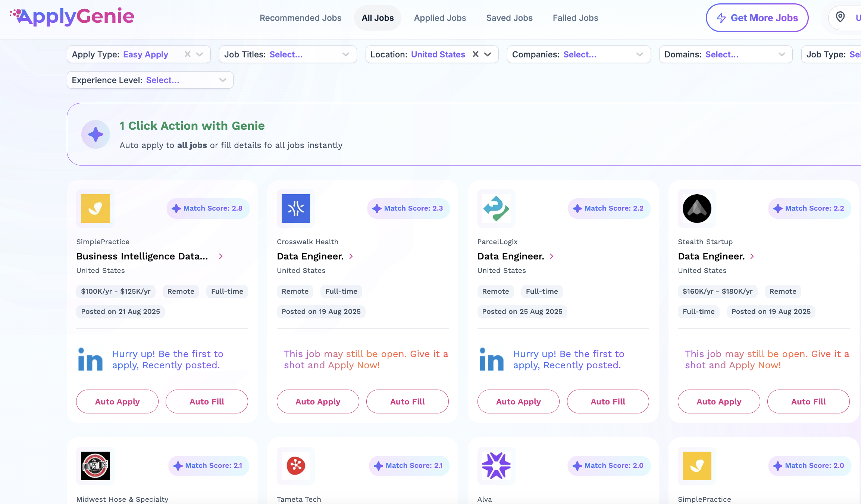Open Crosswalk Health Data Engineer arrow
Viewport: 861px width, 504px height.
pyautogui.click(x=351, y=256)
